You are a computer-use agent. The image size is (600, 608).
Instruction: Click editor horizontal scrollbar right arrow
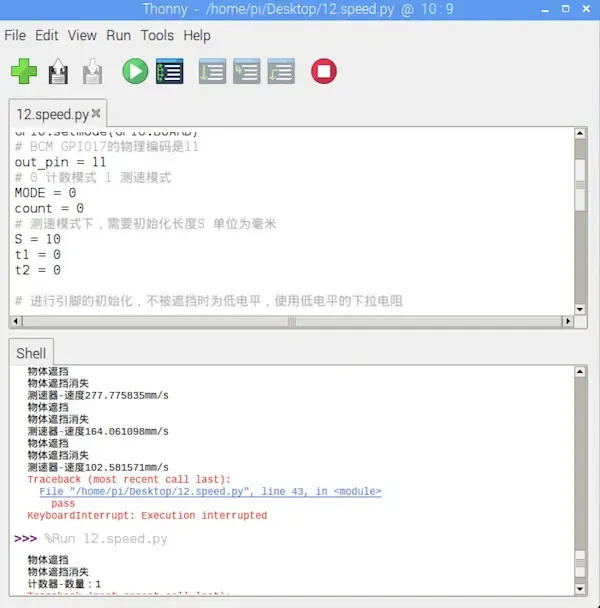pos(568,321)
